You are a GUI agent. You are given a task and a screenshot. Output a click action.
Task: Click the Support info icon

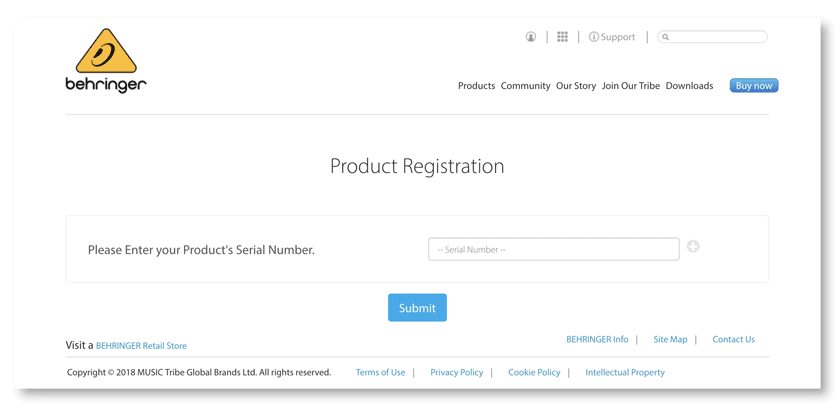pos(594,37)
